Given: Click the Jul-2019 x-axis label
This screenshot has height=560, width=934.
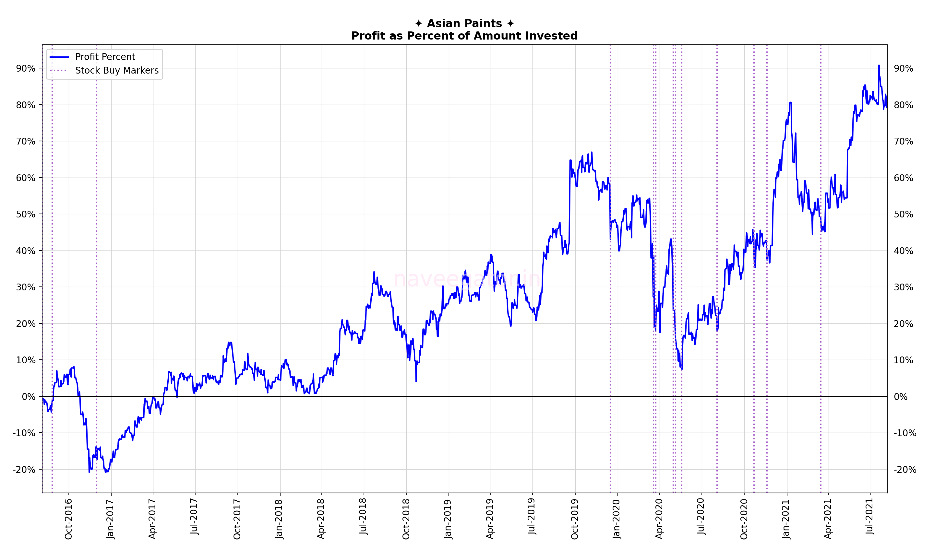Looking at the screenshot, I should (x=532, y=516).
